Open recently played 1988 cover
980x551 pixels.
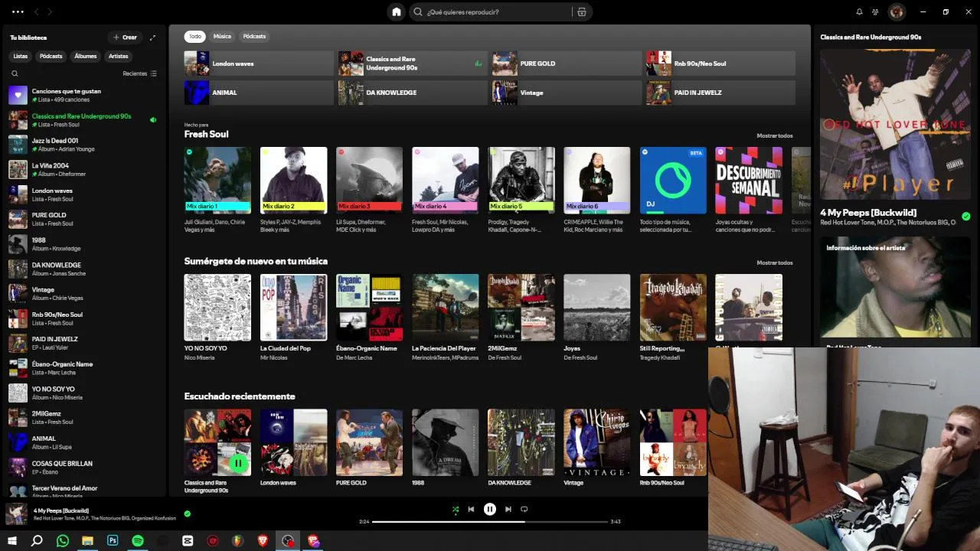tap(445, 442)
